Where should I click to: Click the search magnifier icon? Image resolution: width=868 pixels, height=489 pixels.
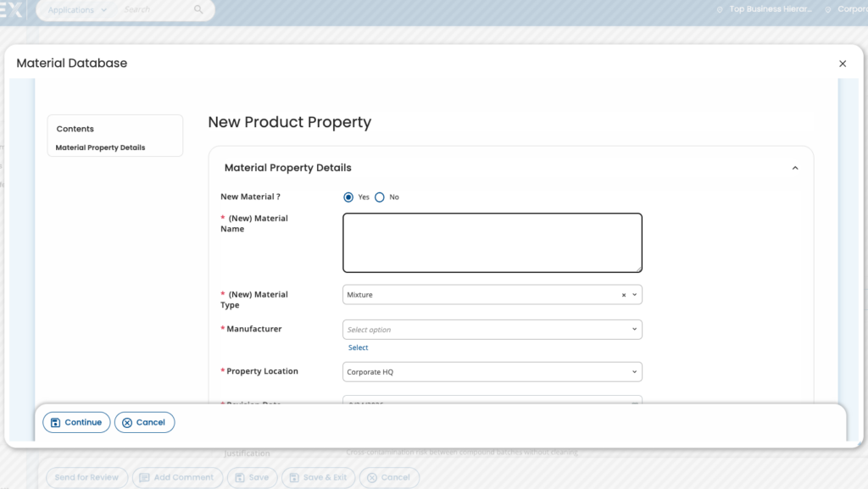coord(198,9)
